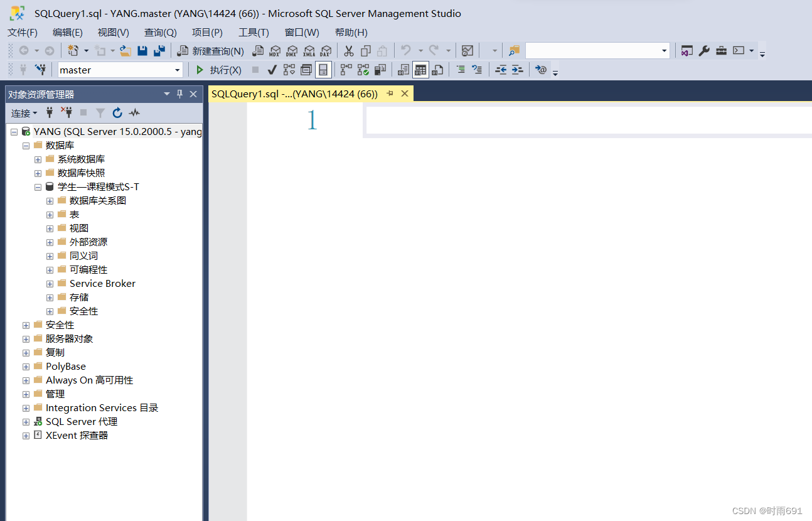The image size is (812, 521).
Task: Click the Change Connection icon
Action: [40, 70]
